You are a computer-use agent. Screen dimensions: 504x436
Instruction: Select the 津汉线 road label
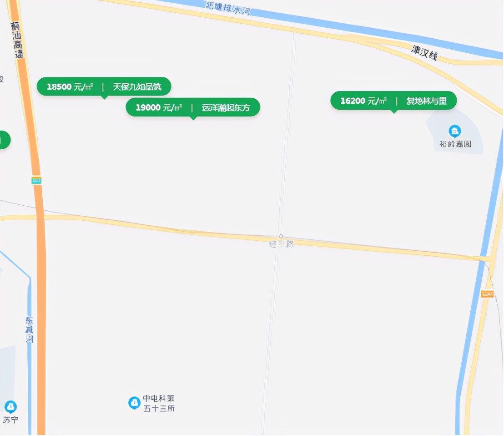tap(424, 52)
